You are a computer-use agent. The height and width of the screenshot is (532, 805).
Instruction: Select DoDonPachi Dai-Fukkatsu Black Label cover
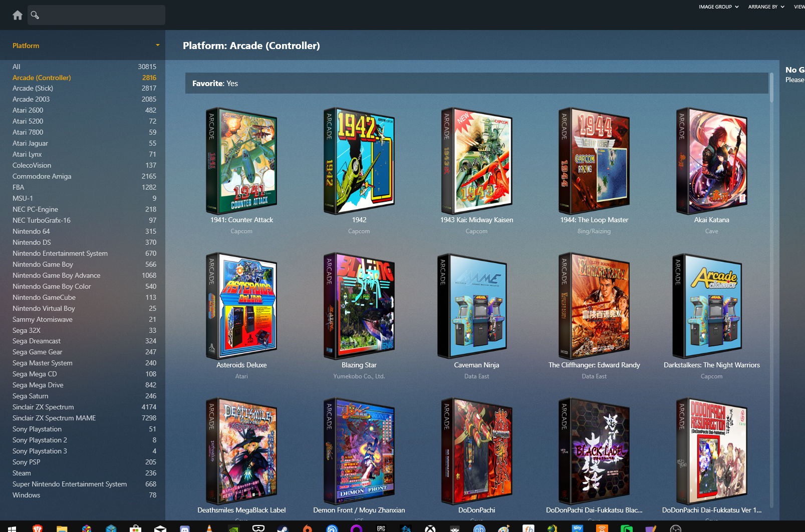594,451
